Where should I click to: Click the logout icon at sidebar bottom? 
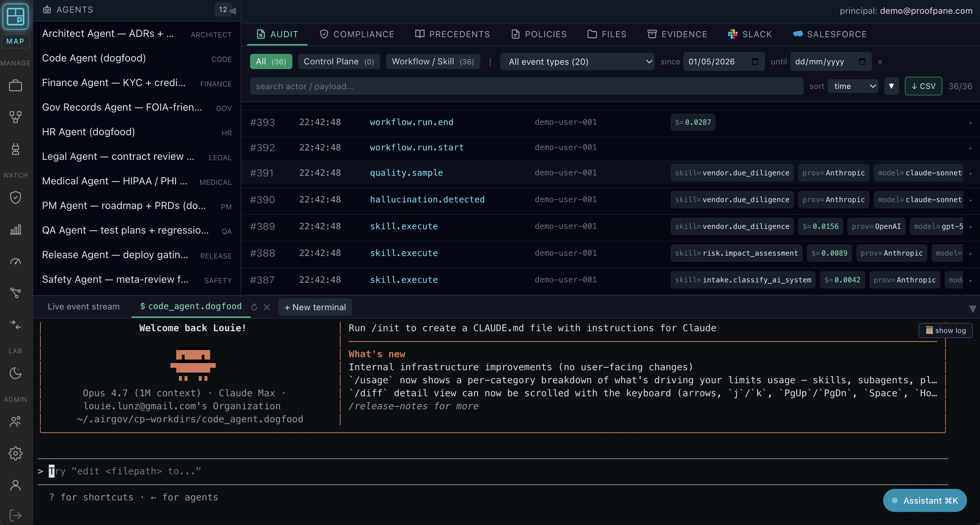tap(15, 515)
